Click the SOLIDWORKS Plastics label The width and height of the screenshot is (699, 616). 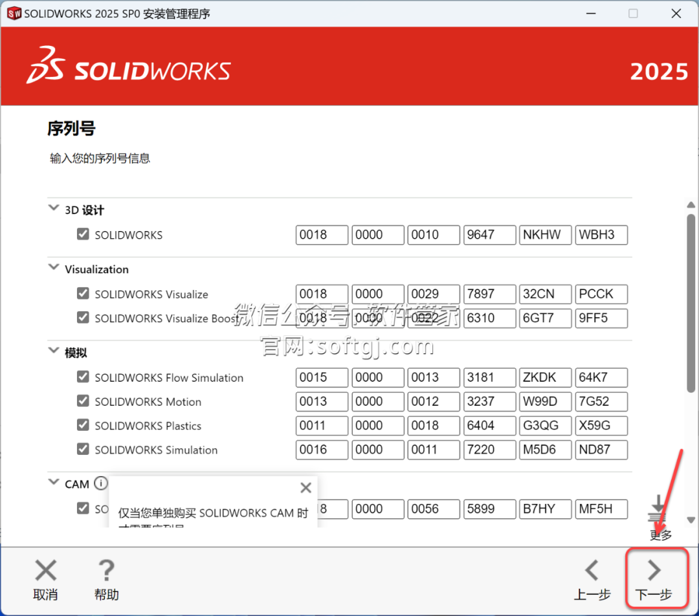tap(148, 426)
